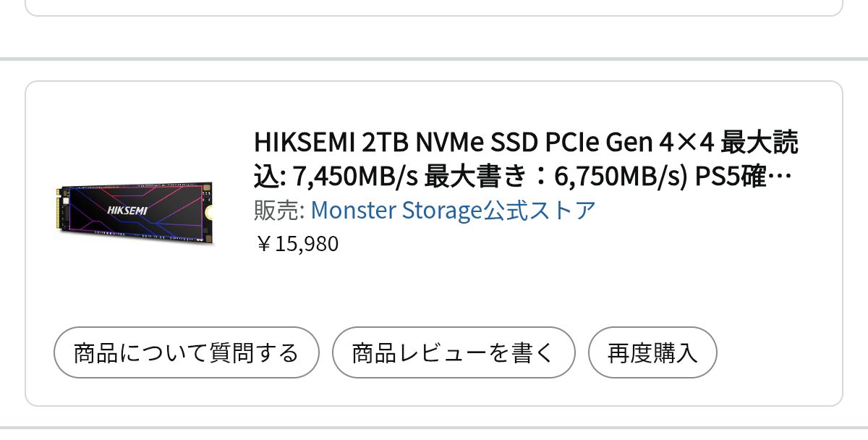The width and height of the screenshot is (868, 440).
Task: Click the partially visible card at the top
Action: click(434, 6)
